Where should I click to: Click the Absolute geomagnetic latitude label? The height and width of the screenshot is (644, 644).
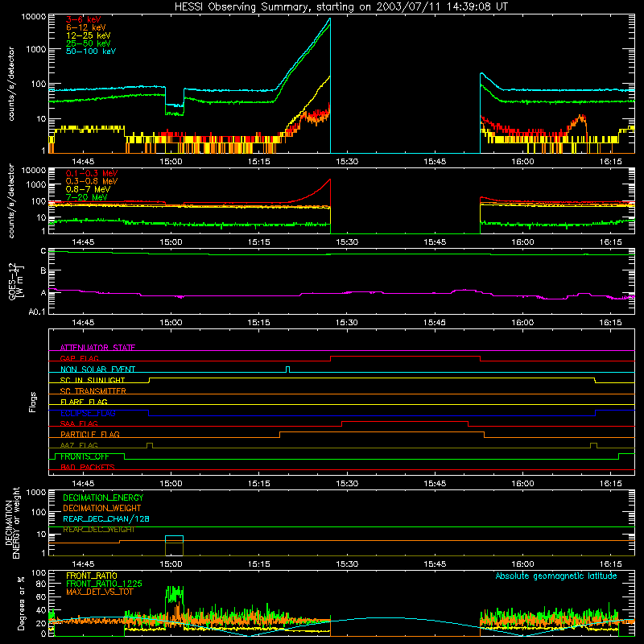[556, 576]
